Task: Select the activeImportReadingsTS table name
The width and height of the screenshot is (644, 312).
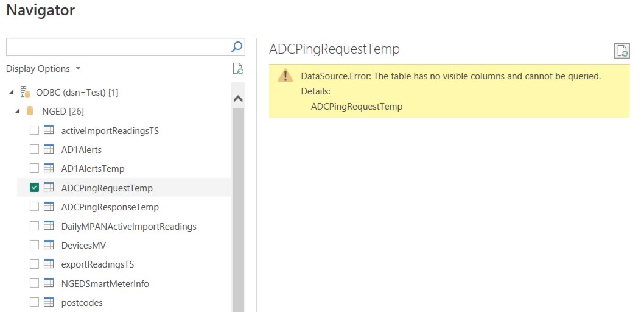Action: 110,130
